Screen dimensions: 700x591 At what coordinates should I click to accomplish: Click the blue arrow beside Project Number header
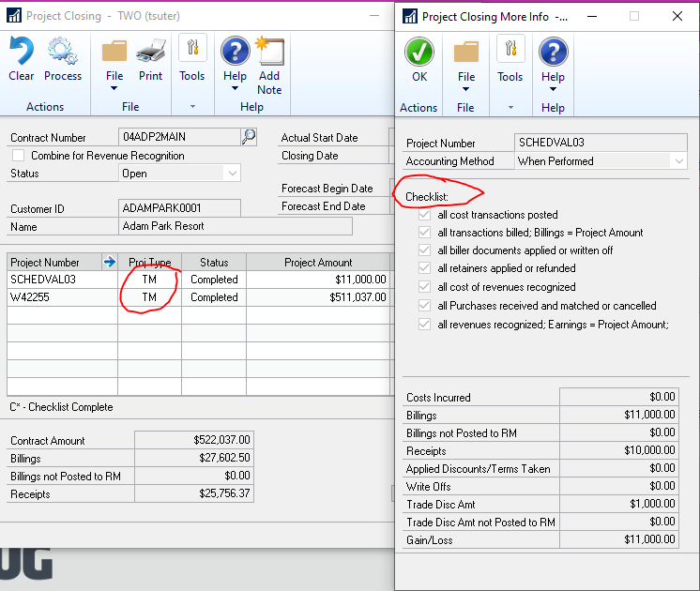point(109,263)
